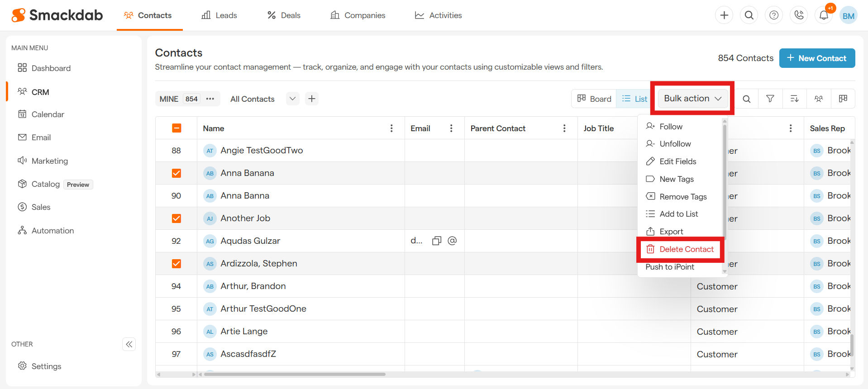Open the notifications bell
The image size is (868, 389).
[x=824, y=15]
